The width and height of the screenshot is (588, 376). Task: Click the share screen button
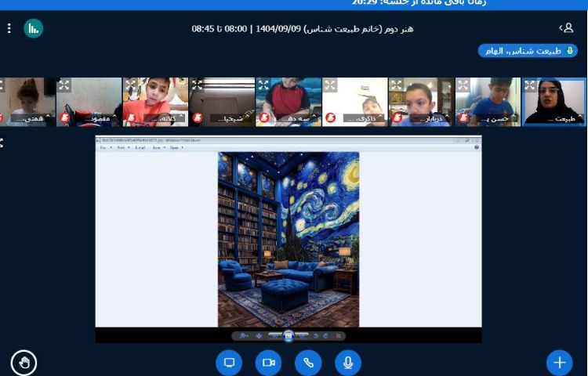point(229,363)
